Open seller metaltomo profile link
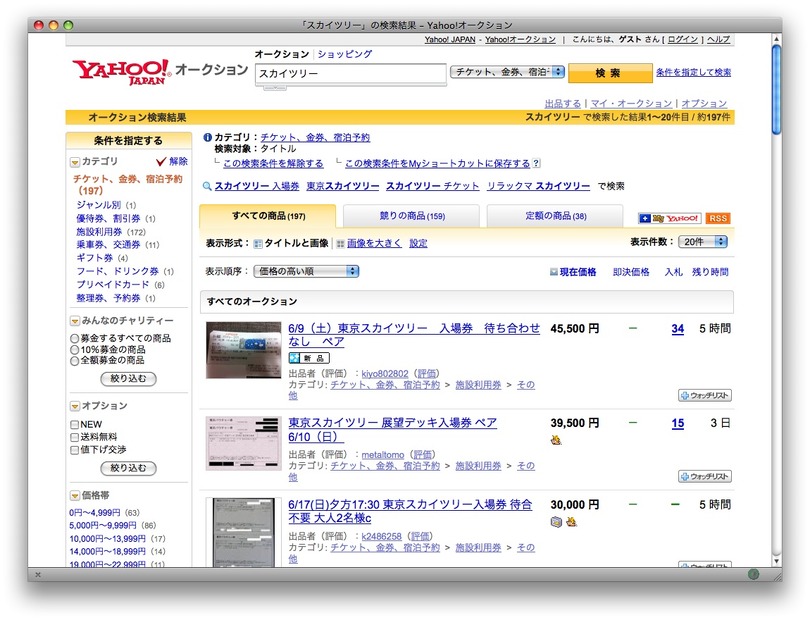810x620 pixels. pos(383,455)
